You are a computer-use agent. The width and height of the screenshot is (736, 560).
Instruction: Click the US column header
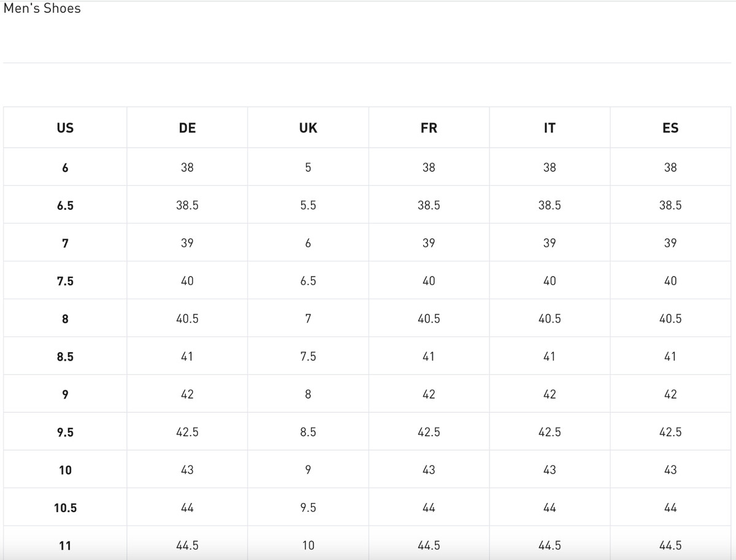coord(65,128)
